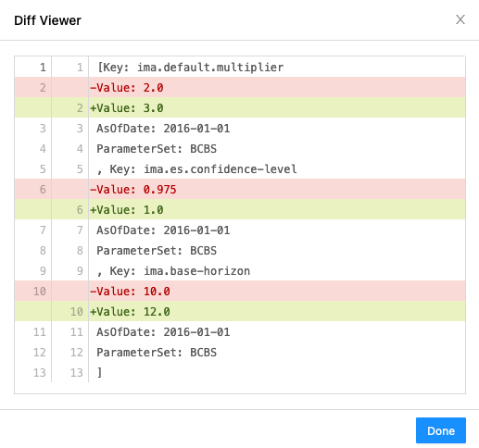This screenshot has height=448, width=479.
Task: Click 'ParameterSet: BCBS' on line 4
Action: 157,148
